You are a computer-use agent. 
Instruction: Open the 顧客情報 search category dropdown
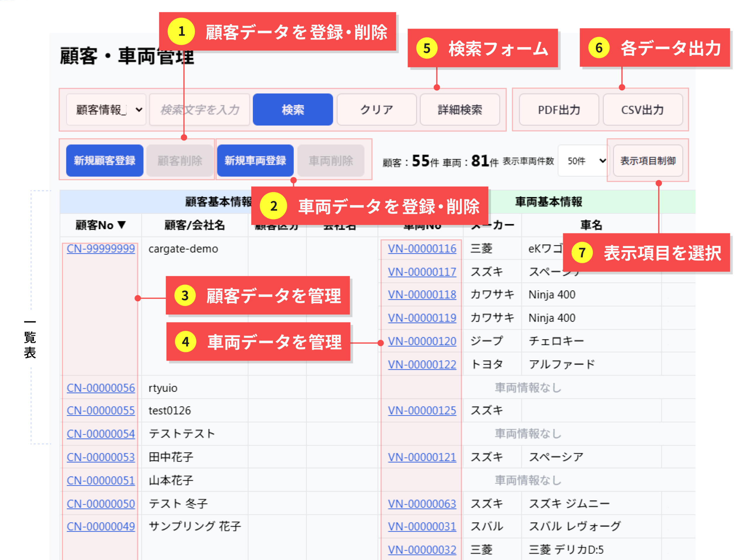pos(106,110)
